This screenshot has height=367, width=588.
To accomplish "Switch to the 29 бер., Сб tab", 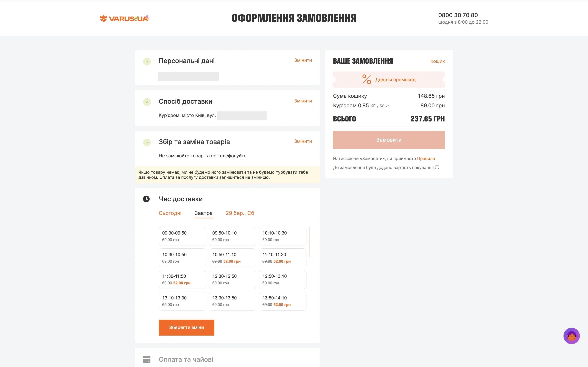I will pos(240,213).
